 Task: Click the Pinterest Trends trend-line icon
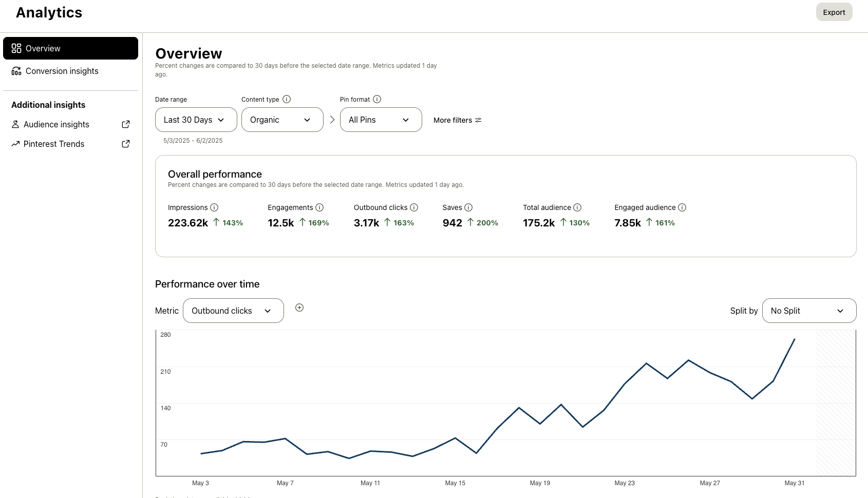15,144
